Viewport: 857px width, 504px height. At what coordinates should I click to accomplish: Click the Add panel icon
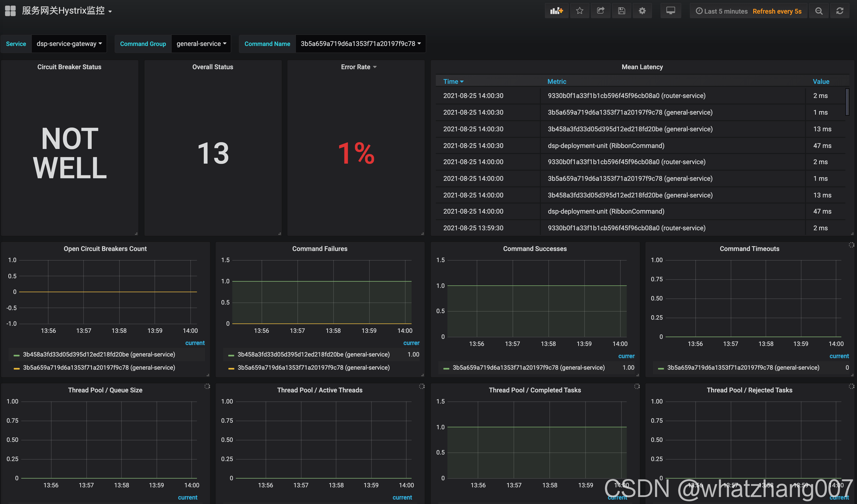click(556, 11)
